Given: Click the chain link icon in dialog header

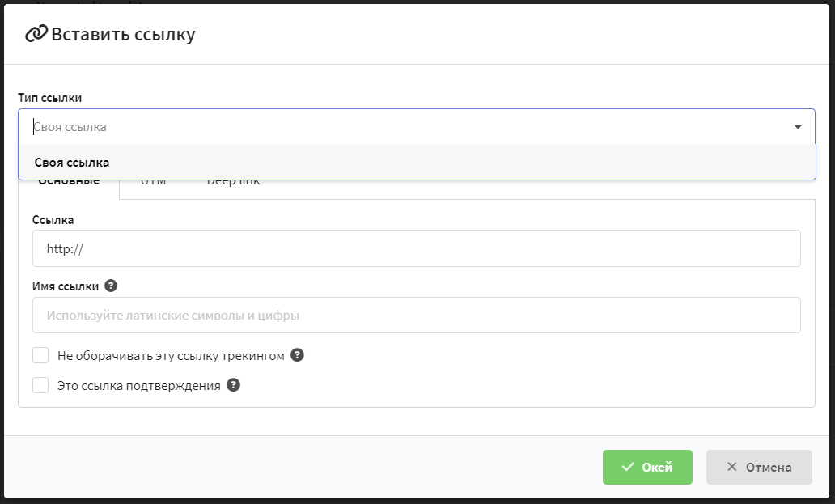Looking at the screenshot, I should coord(36,34).
